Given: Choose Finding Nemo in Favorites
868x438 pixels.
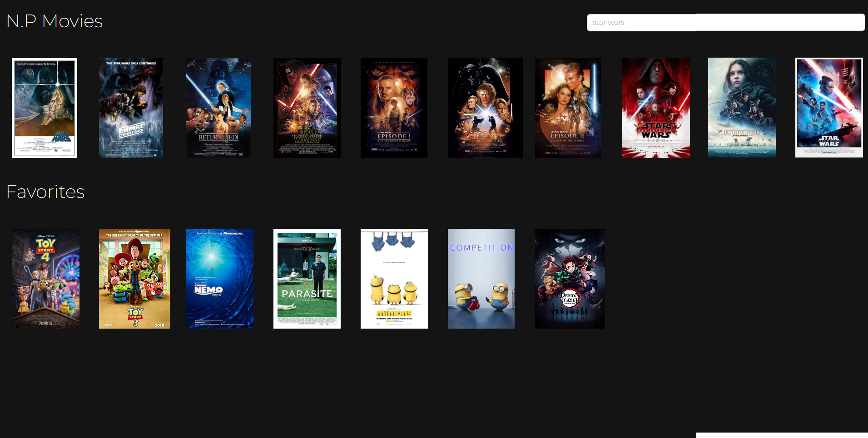Looking at the screenshot, I should 220,279.
